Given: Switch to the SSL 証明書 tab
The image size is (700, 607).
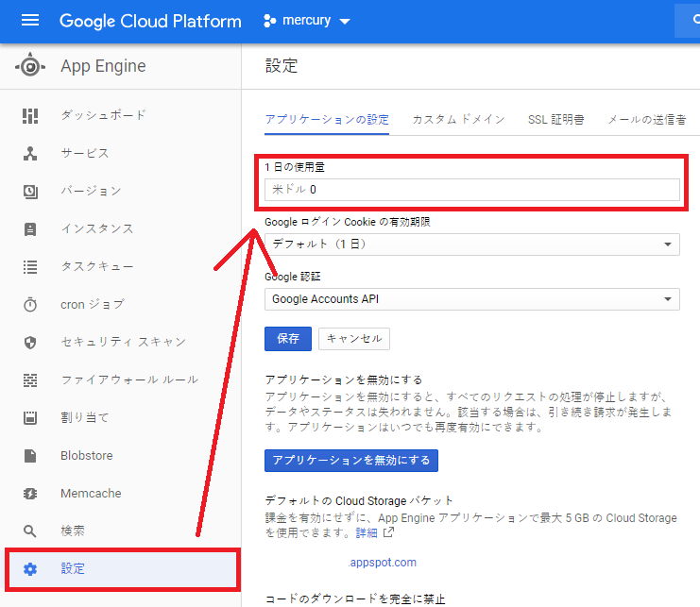Looking at the screenshot, I should [555, 120].
